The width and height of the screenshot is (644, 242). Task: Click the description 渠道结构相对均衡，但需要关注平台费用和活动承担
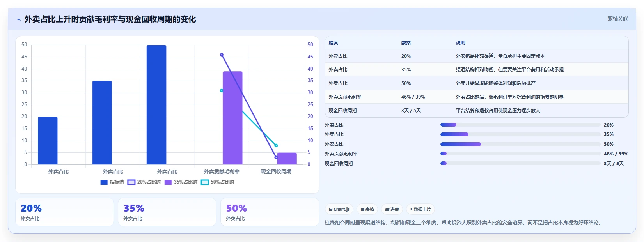coord(510,70)
